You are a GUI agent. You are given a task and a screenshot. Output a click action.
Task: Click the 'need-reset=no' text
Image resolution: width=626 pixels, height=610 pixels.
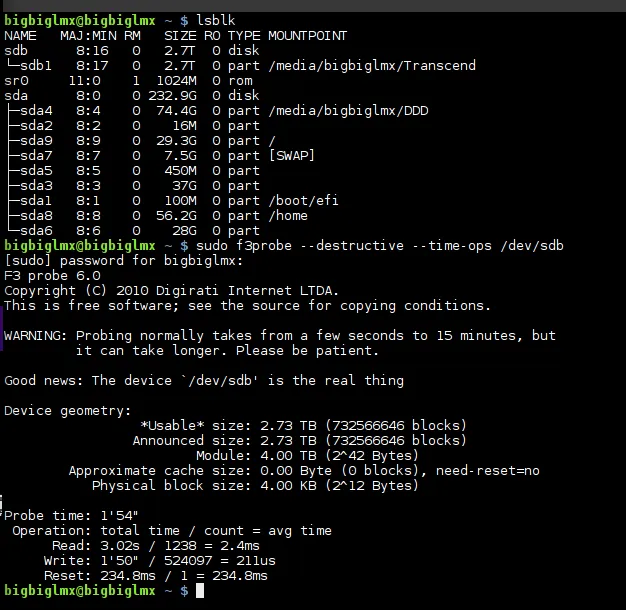tap(488, 471)
